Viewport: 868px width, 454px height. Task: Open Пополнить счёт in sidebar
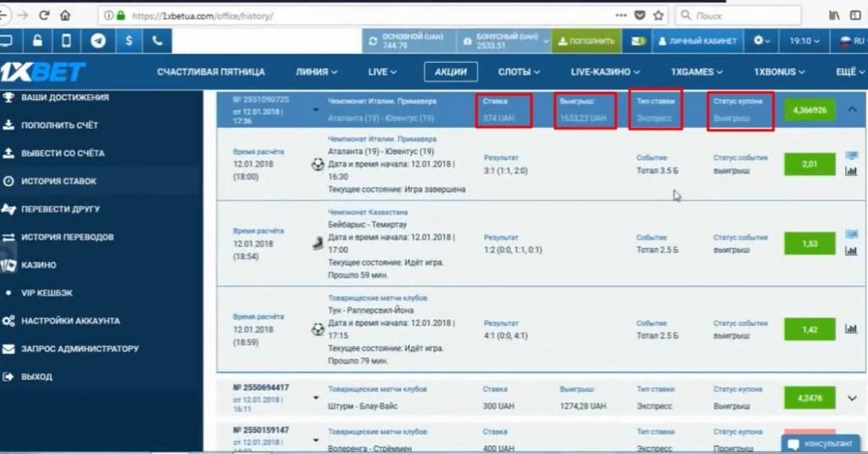pyautogui.click(x=60, y=125)
